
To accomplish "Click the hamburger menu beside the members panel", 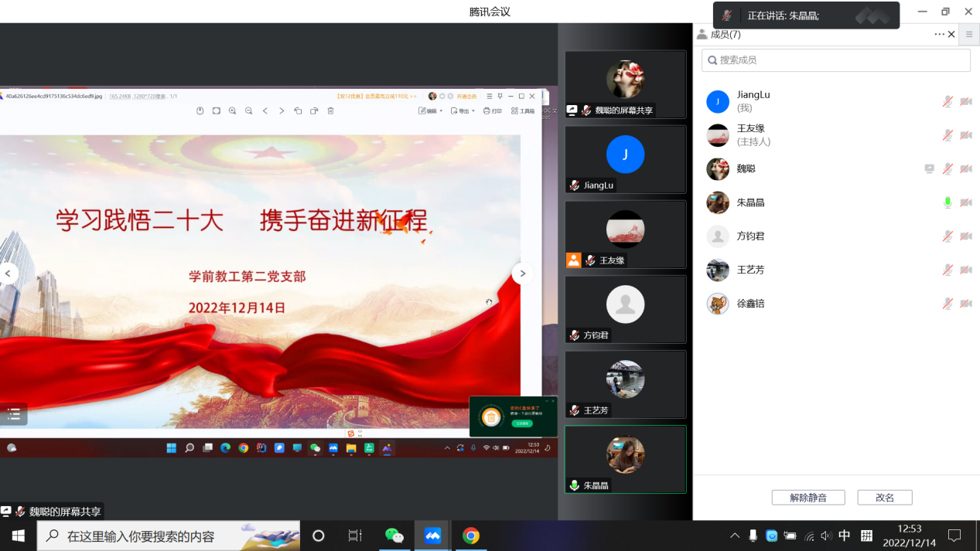I will [x=968, y=34].
